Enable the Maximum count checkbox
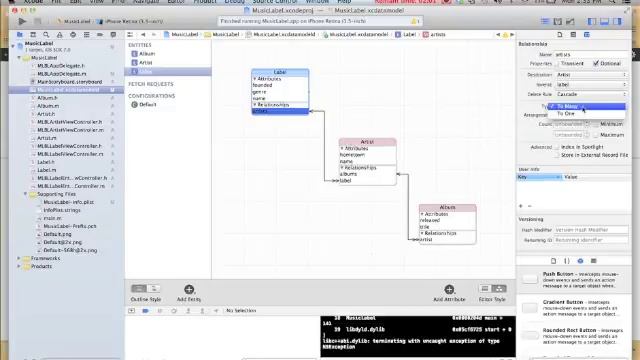 click(x=596, y=135)
